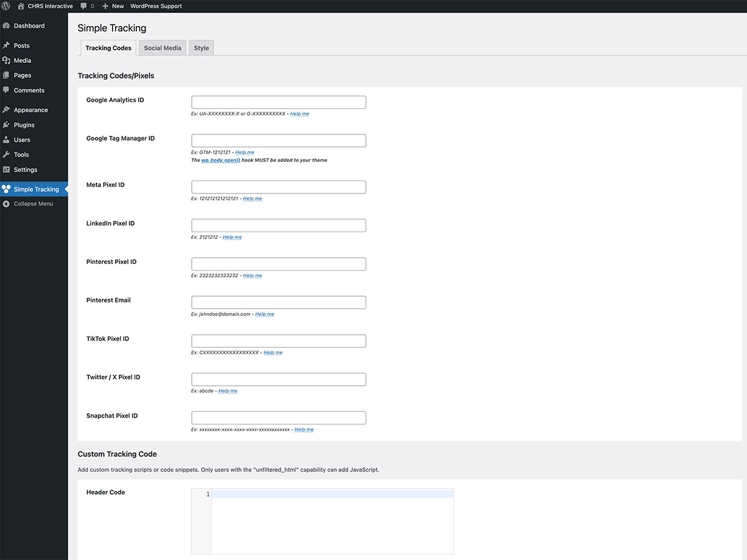The height and width of the screenshot is (560, 747).
Task: Open the Plugins menu label
Action: click(24, 125)
